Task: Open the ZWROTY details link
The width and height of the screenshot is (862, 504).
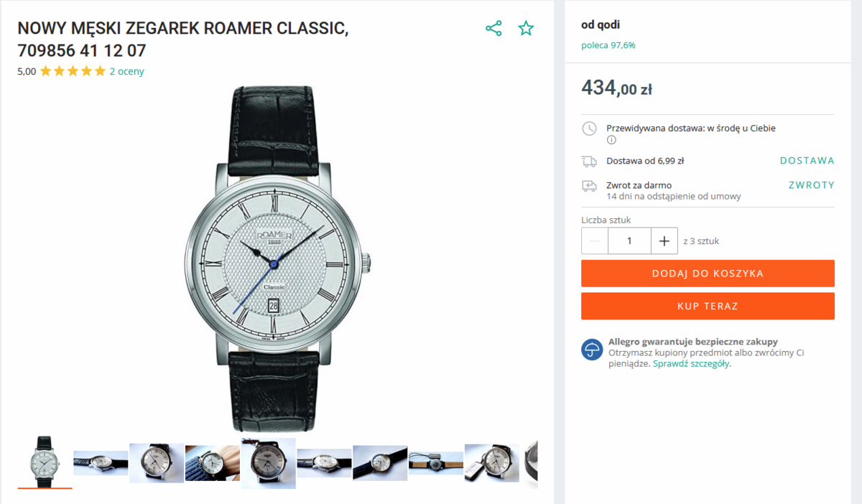Action: coord(811,185)
